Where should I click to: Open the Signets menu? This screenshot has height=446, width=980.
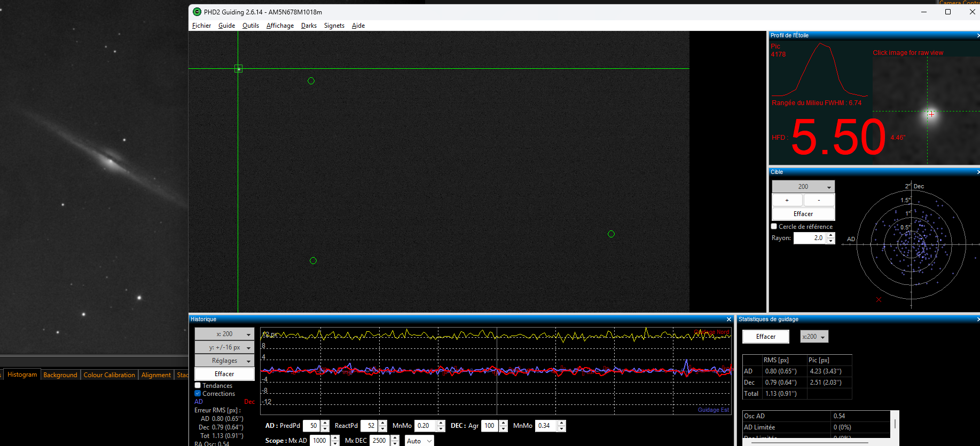click(x=334, y=26)
